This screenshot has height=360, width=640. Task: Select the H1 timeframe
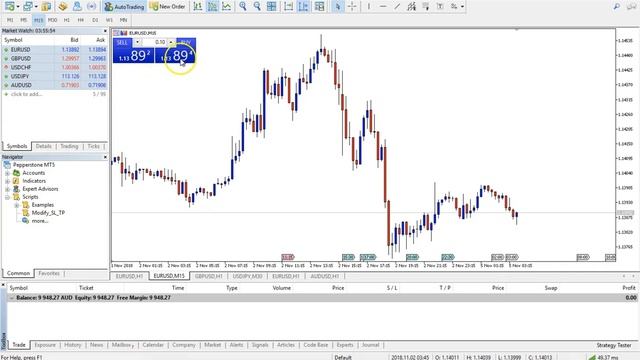(67, 20)
